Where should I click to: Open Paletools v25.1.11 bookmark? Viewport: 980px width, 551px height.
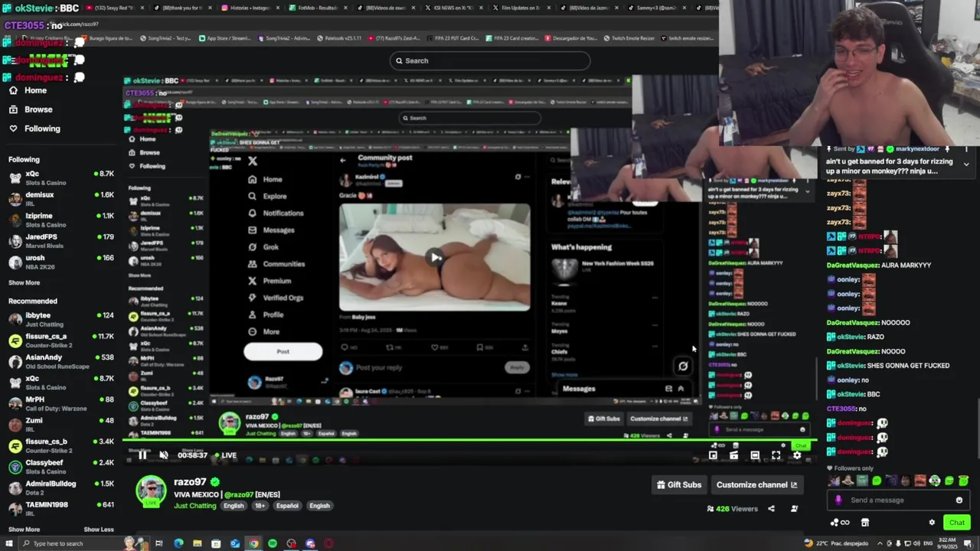338,38
